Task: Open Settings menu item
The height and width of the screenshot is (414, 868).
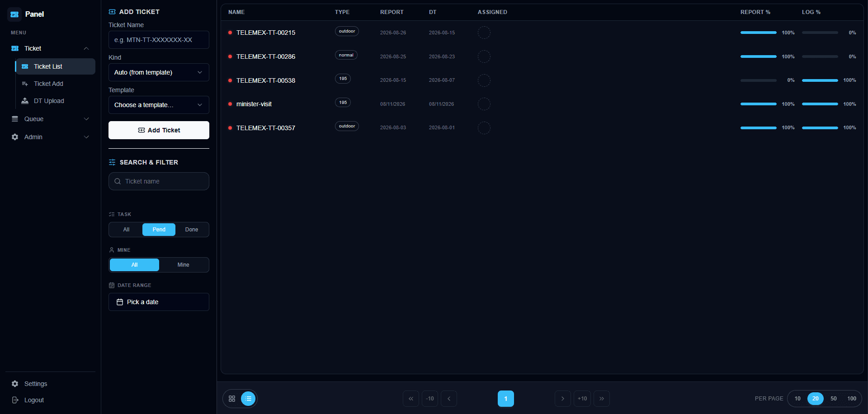Action: click(x=50, y=384)
